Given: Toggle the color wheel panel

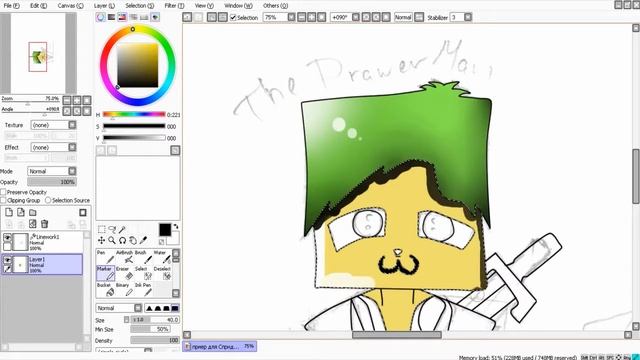Looking at the screenshot, I should [100, 17].
